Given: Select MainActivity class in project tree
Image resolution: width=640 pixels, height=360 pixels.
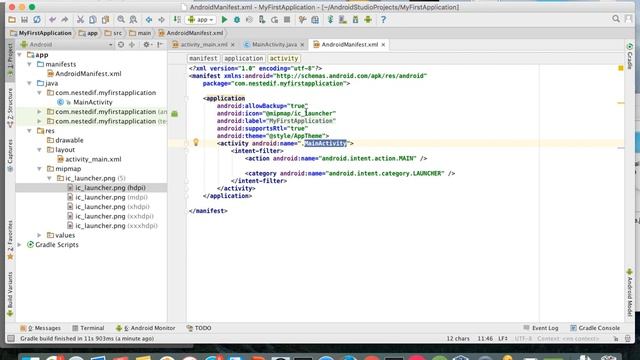Looking at the screenshot, I should (x=86, y=102).
